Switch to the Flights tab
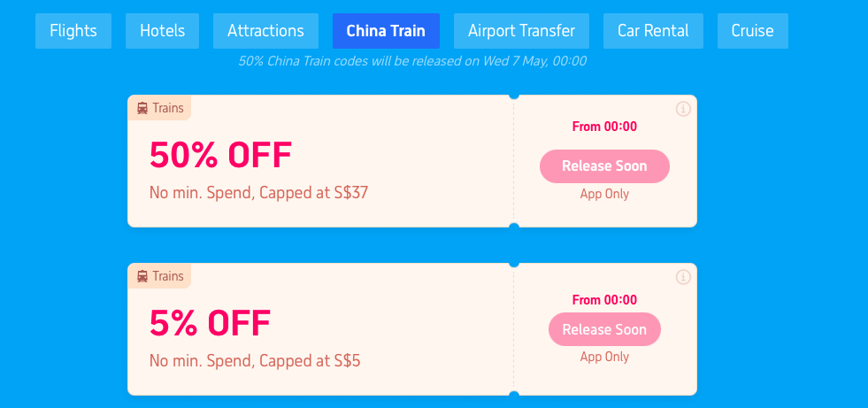The width and height of the screenshot is (868, 408). pos(73,31)
